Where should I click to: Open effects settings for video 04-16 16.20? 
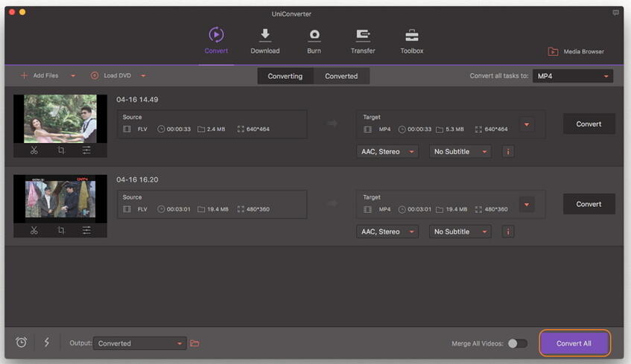[86, 231]
